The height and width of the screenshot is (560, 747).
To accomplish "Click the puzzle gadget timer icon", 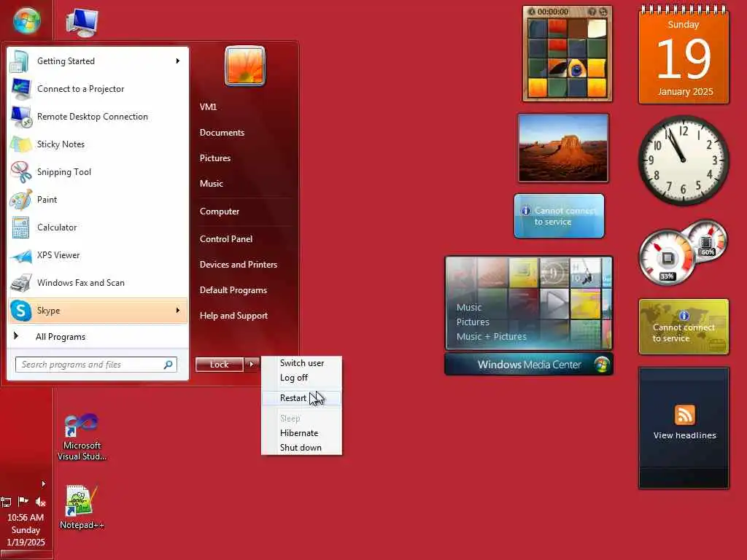I will [532, 12].
